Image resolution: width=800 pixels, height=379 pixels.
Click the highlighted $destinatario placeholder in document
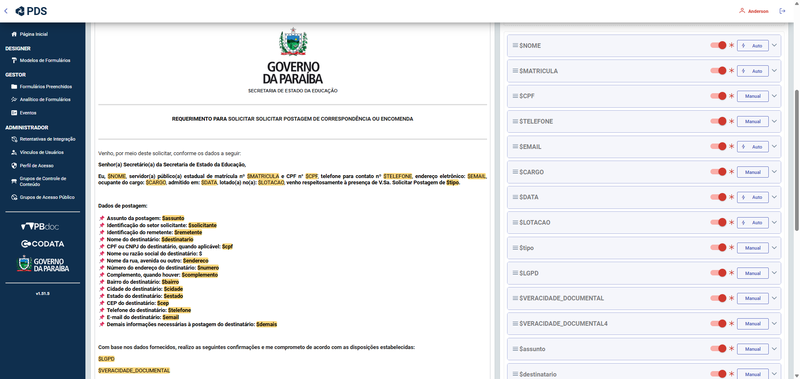pyautogui.click(x=177, y=239)
